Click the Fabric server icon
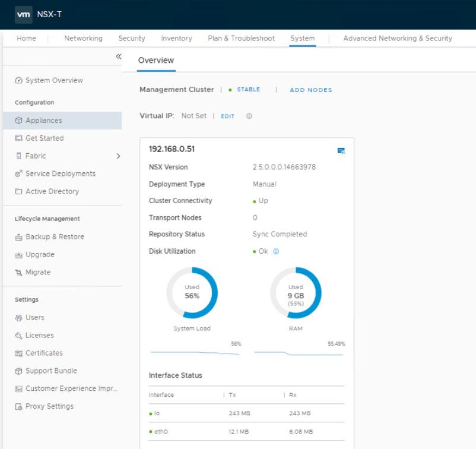The image size is (476, 449). pos(18,156)
